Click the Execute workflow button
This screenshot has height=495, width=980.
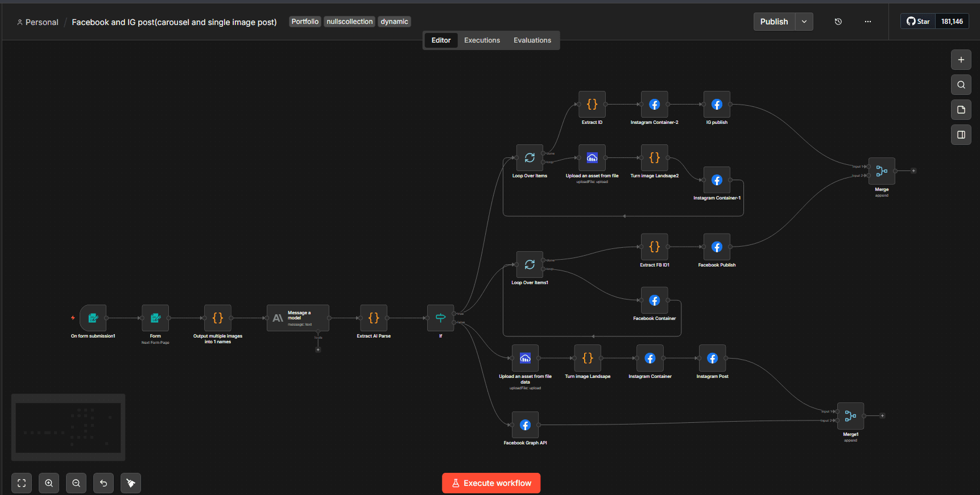(x=491, y=483)
